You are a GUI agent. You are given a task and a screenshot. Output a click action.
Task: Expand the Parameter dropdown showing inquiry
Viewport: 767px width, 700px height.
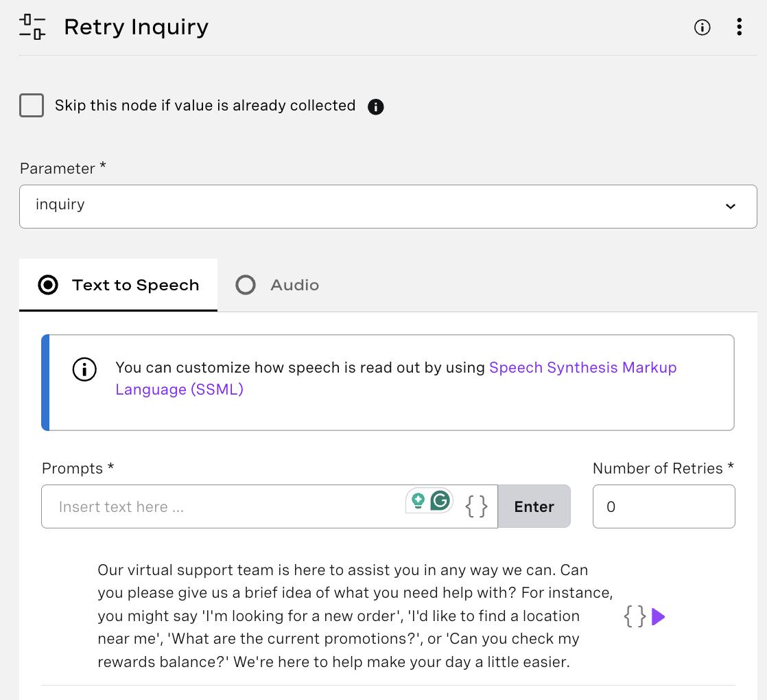[x=388, y=207]
